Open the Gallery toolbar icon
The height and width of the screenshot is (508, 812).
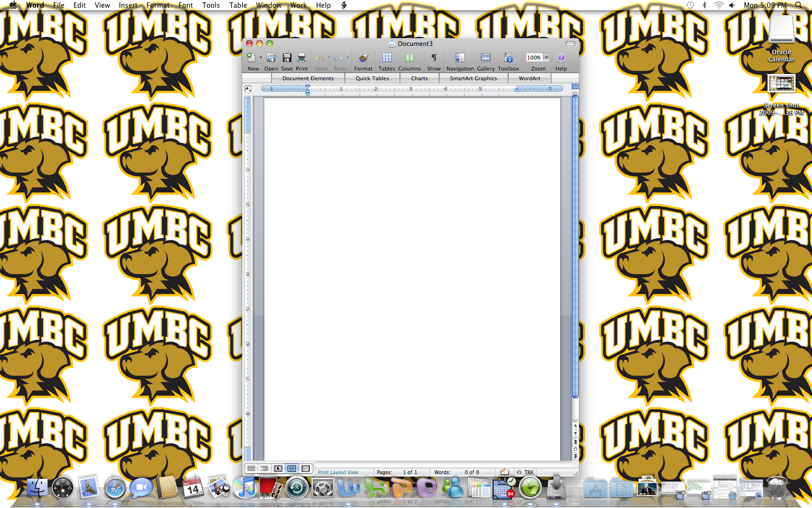[x=485, y=58]
